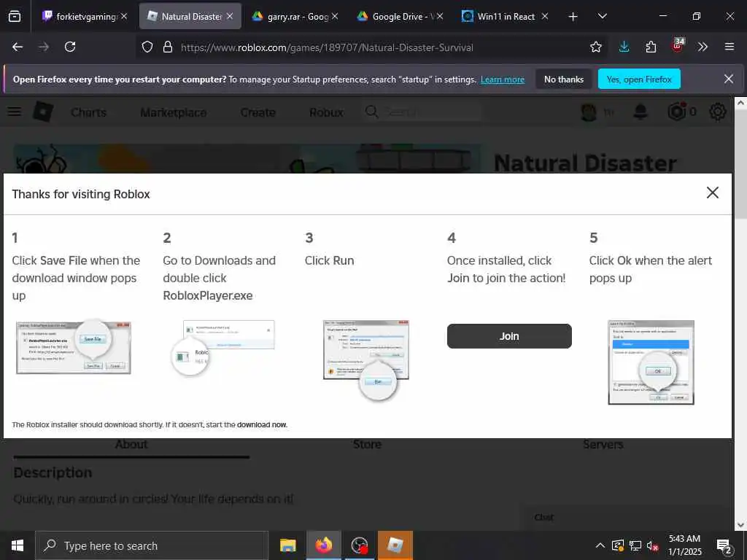Open Windows Start menu
The height and width of the screenshot is (560, 747).
18,545
